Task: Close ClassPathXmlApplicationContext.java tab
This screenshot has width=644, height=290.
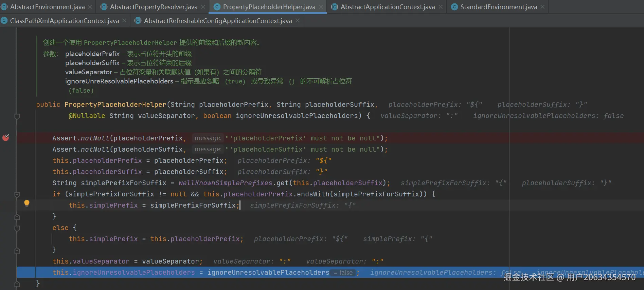Action: 124,21
